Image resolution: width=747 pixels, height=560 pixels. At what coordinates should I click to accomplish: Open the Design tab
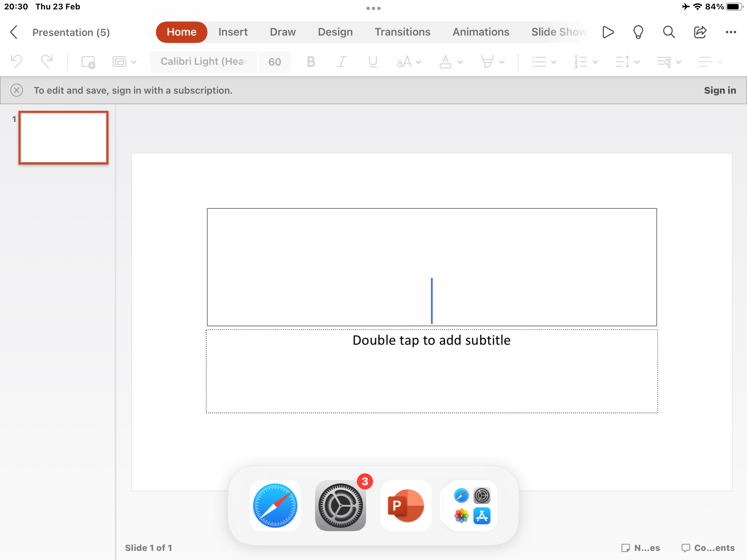tap(335, 32)
